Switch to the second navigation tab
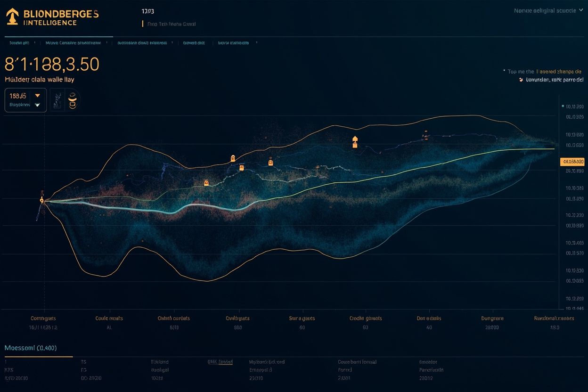The image size is (588, 392). click(x=73, y=42)
